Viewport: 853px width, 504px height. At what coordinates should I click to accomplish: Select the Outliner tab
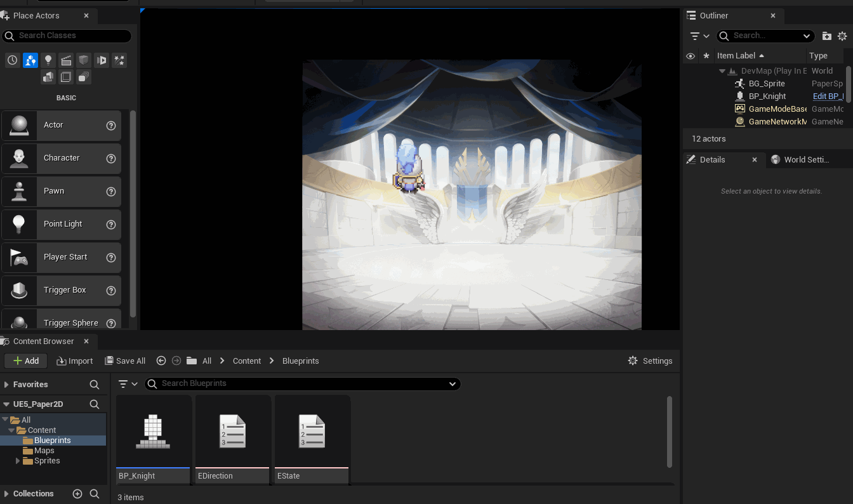[x=714, y=16]
